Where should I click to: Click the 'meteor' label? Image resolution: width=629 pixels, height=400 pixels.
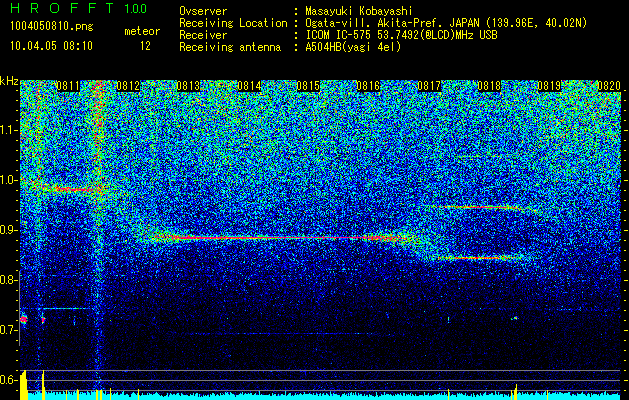click(142, 31)
